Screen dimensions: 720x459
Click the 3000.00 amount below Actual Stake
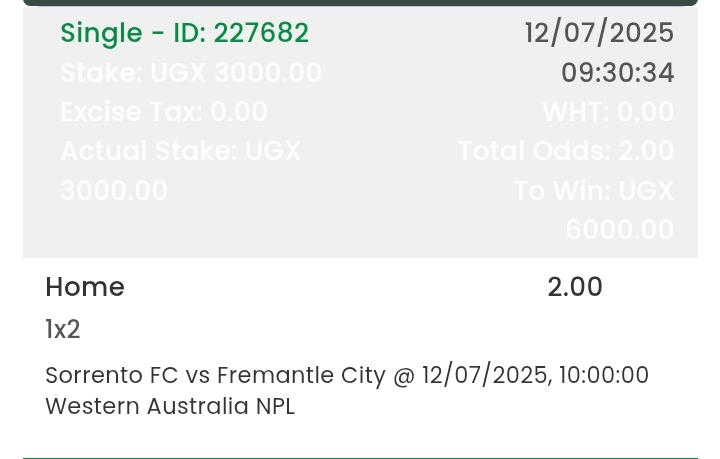pyautogui.click(x=114, y=190)
